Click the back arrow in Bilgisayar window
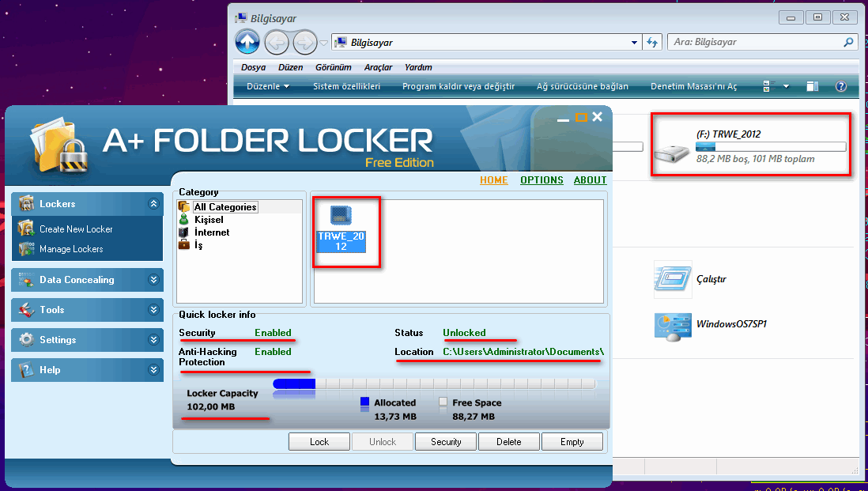 (x=276, y=43)
